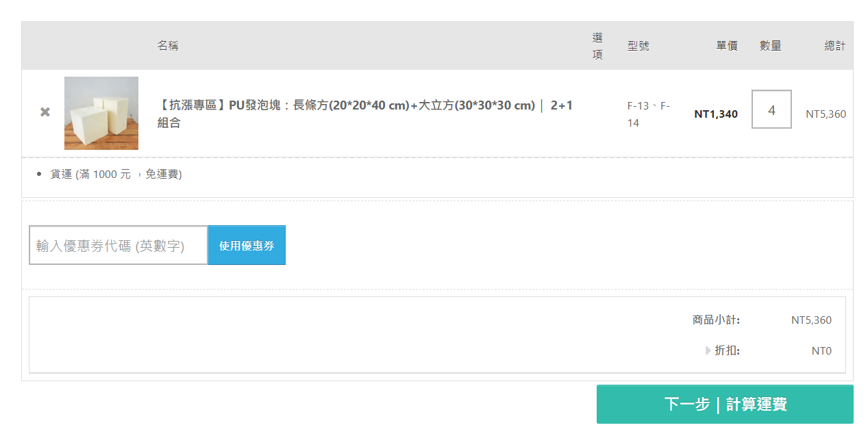868x436 pixels.
Task: Click the 選項 column header
Action: 597,46
